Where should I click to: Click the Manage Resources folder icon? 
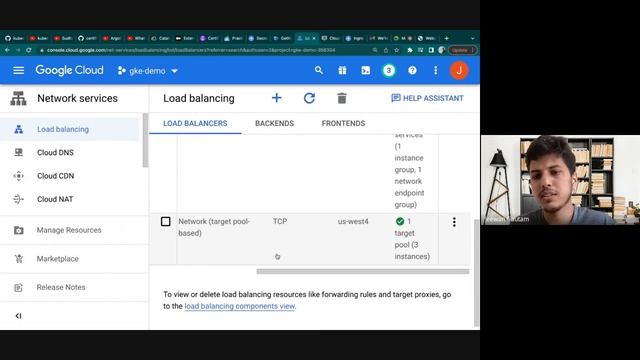point(18,230)
